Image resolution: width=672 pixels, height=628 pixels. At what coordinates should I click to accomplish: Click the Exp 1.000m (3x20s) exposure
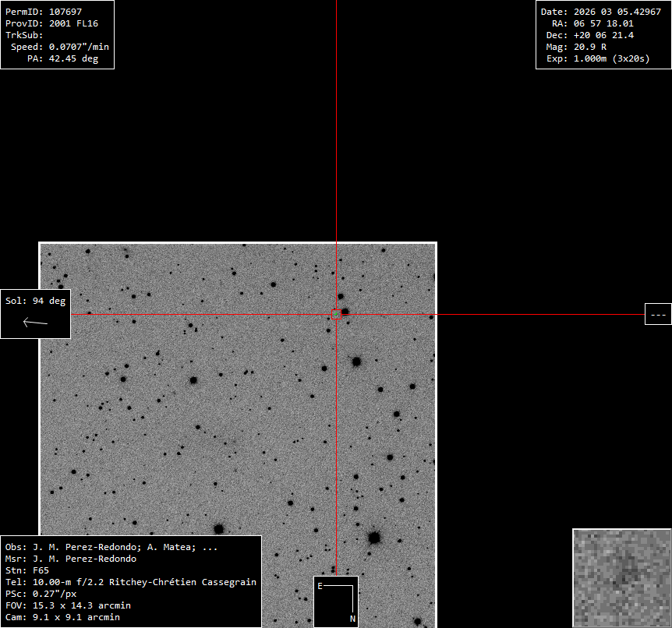pos(611,58)
